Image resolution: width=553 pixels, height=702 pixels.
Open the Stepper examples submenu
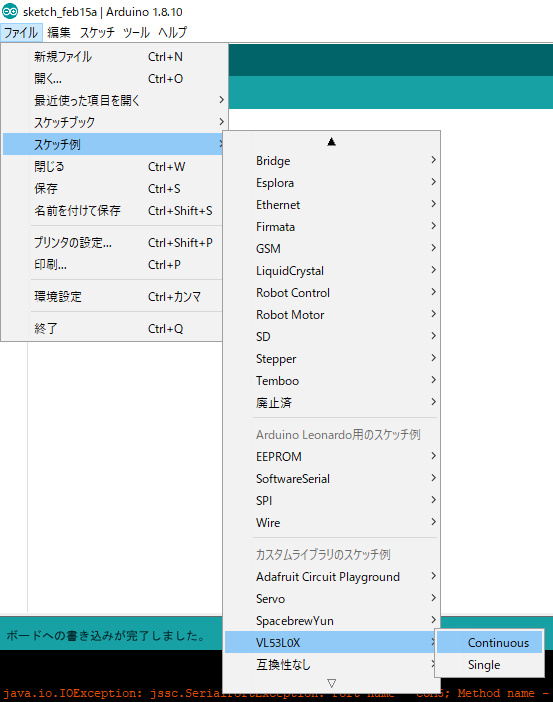tap(331, 359)
